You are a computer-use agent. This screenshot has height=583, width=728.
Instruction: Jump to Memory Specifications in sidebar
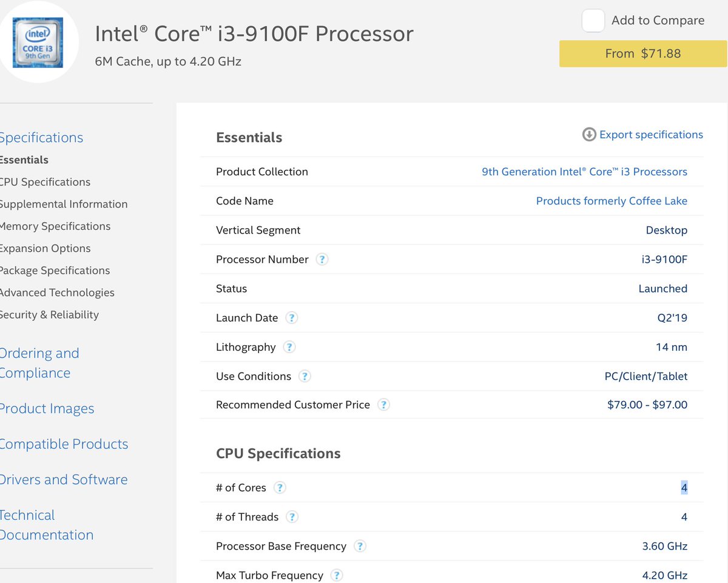pos(55,226)
